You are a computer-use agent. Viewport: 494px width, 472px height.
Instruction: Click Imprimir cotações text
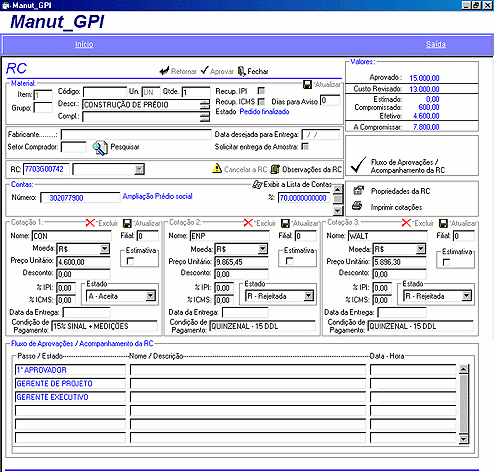(x=396, y=207)
